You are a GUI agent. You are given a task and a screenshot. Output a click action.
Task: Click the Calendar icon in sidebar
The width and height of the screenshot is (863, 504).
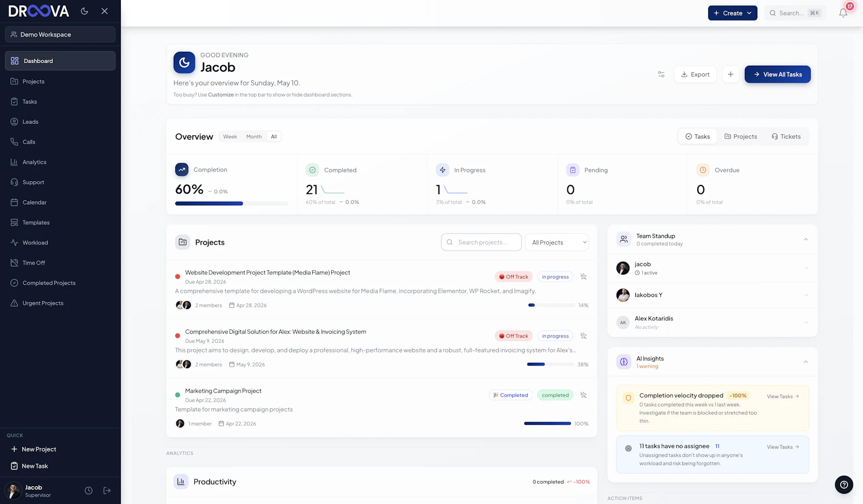(x=15, y=202)
